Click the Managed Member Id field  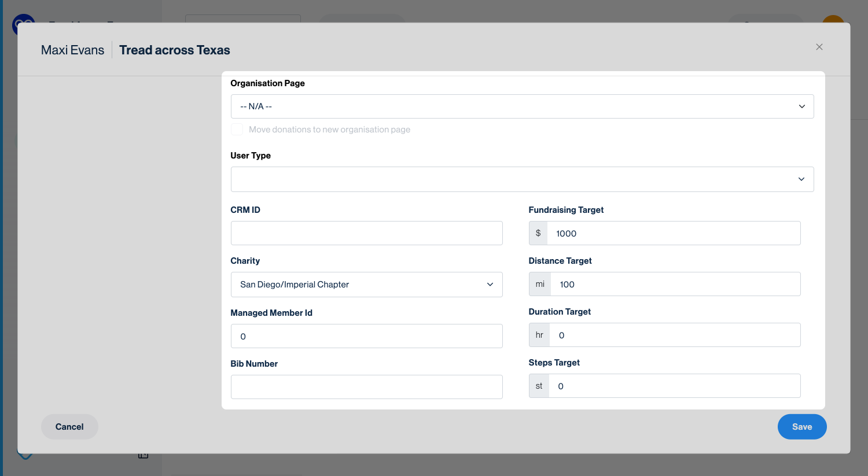[366, 336]
